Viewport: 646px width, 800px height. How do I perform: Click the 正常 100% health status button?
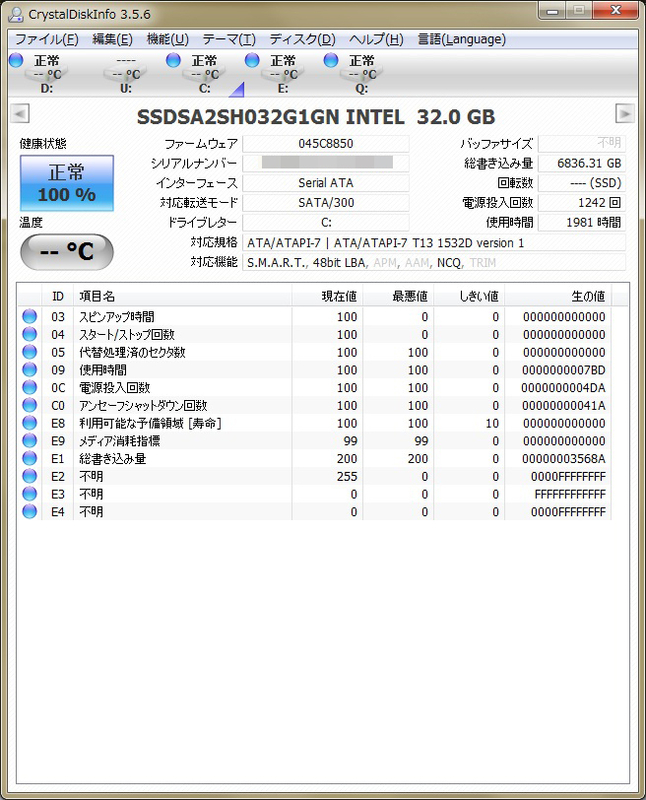click(x=67, y=183)
